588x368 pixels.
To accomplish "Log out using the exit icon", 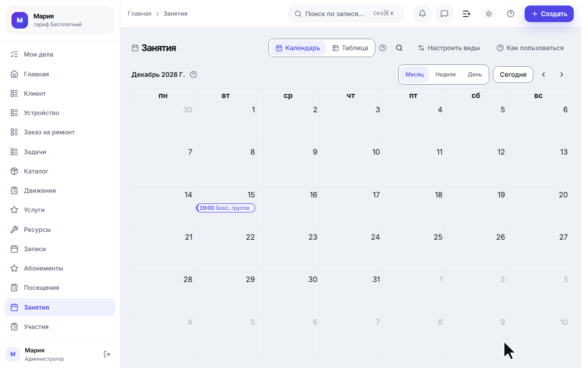I will 107,354.
